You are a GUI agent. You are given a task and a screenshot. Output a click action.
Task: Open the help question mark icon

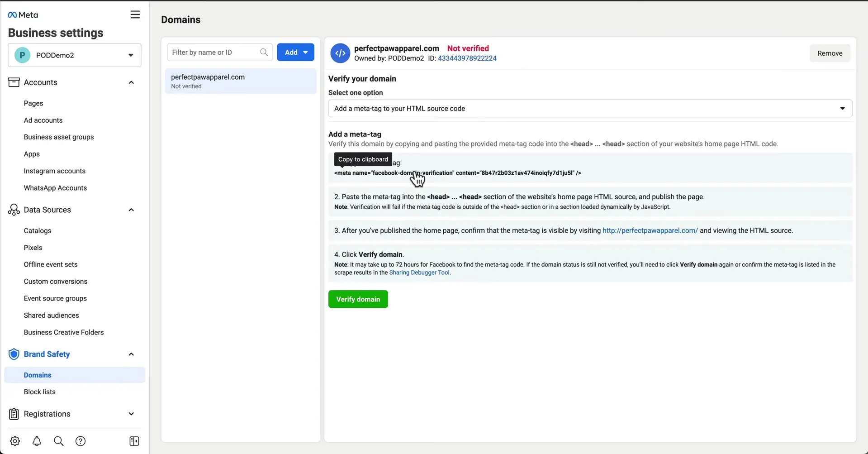(x=81, y=441)
